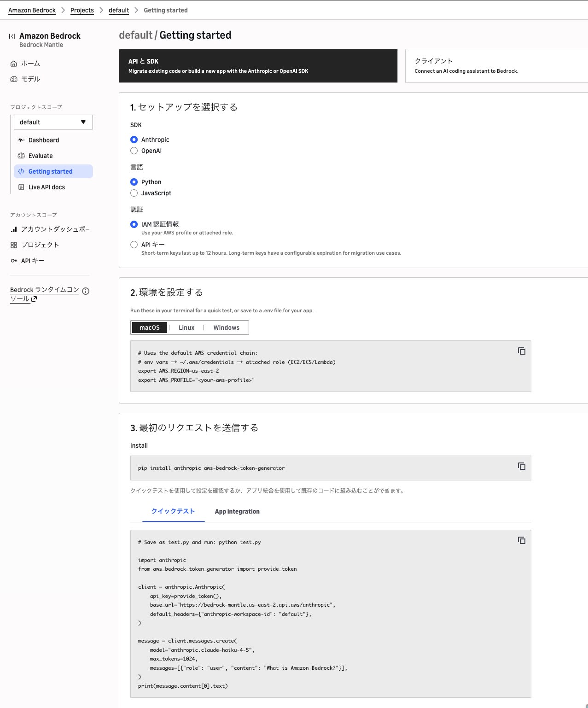Image resolution: width=588 pixels, height=708 pixels.
Task: Select the OpenAI SDK radio button
Action: tap(134, 151)
